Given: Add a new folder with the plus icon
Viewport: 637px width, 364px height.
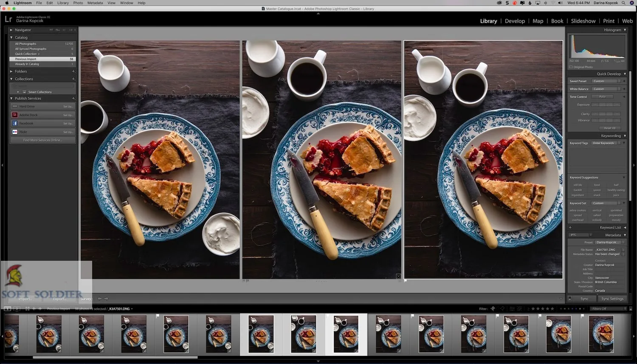Looking at the screenshot, I should pyautogui.click(x=73, y=71).
